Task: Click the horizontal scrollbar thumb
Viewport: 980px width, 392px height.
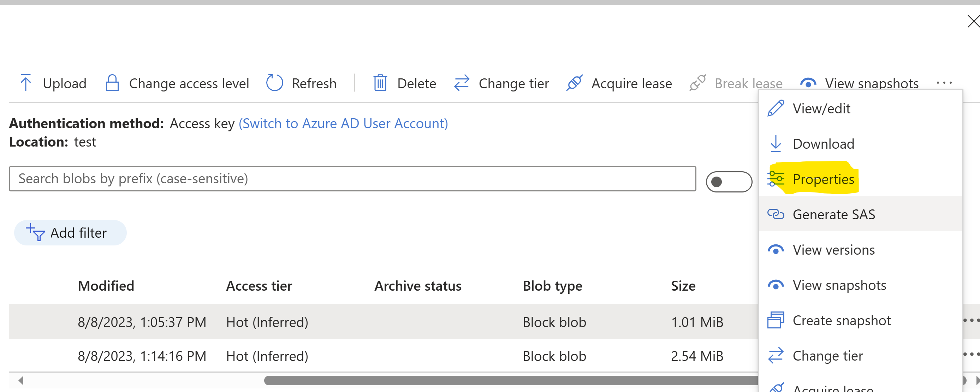Action: click(x=510, y=380)
